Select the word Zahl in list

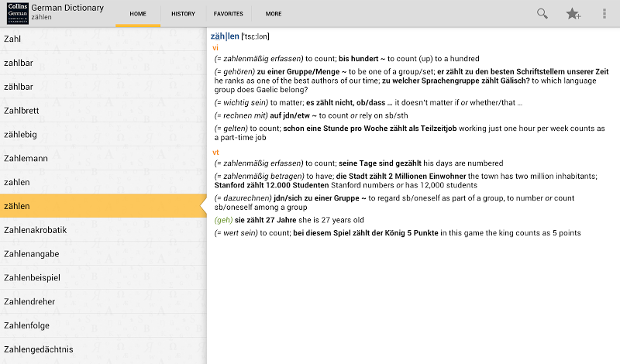pos(103,39)
